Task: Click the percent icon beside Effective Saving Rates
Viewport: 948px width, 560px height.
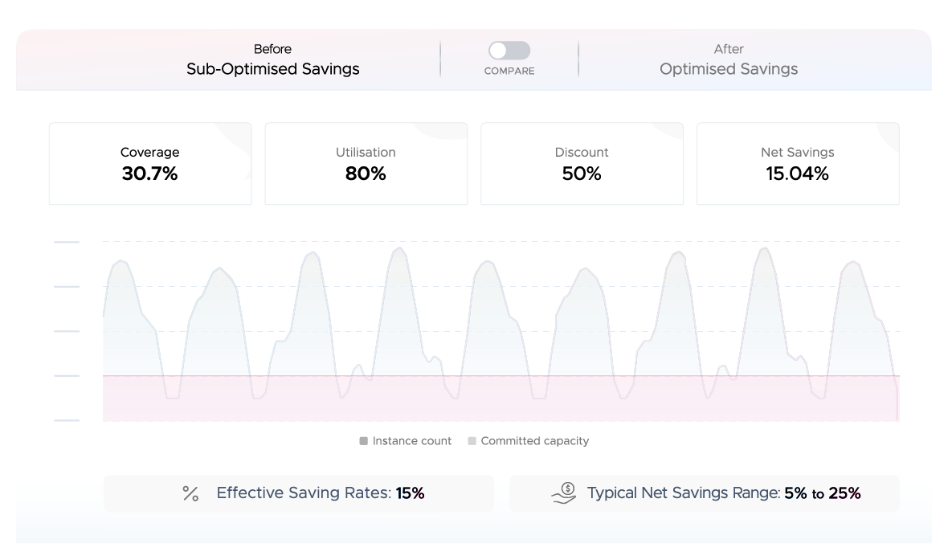Action: (190, 493)
